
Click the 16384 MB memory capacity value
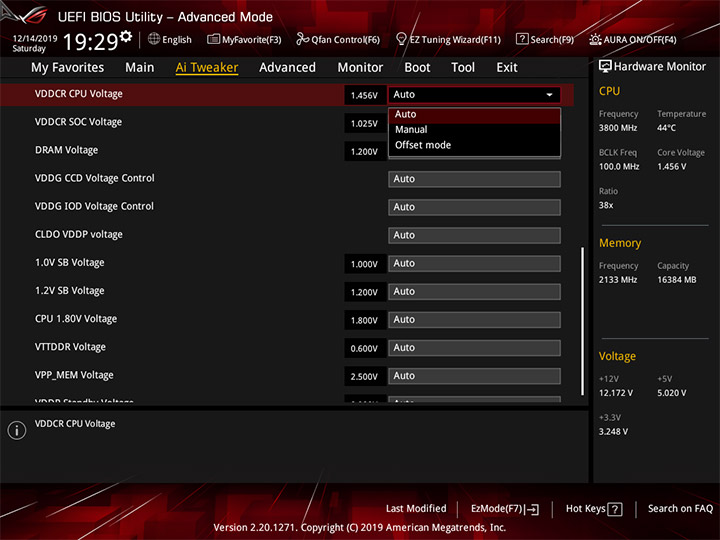point(677,280)
